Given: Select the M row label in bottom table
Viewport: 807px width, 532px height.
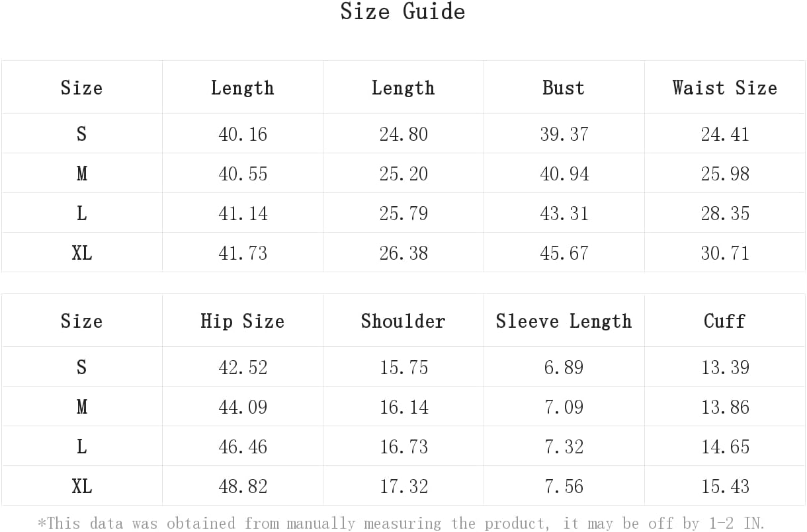Looking at the screenshot, I should (x=82, y=407).
